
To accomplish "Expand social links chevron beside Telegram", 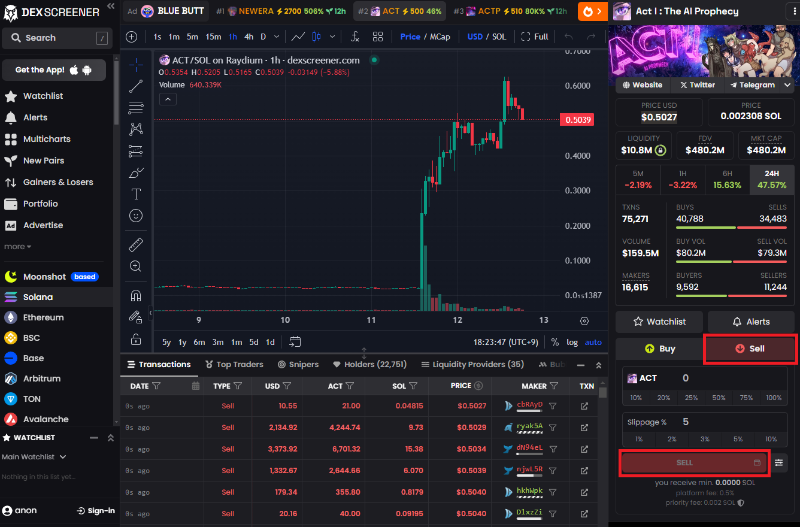I will [x=787, y=85].
